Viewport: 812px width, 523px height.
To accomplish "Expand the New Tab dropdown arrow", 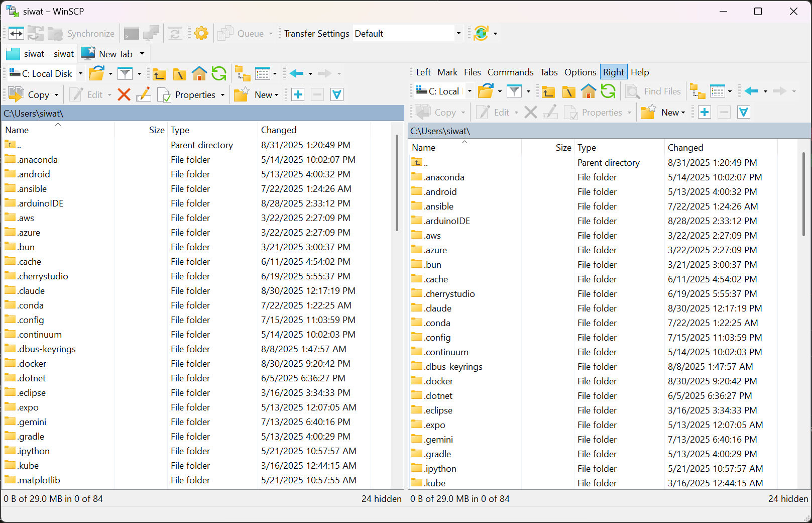I will coord(142,54).
